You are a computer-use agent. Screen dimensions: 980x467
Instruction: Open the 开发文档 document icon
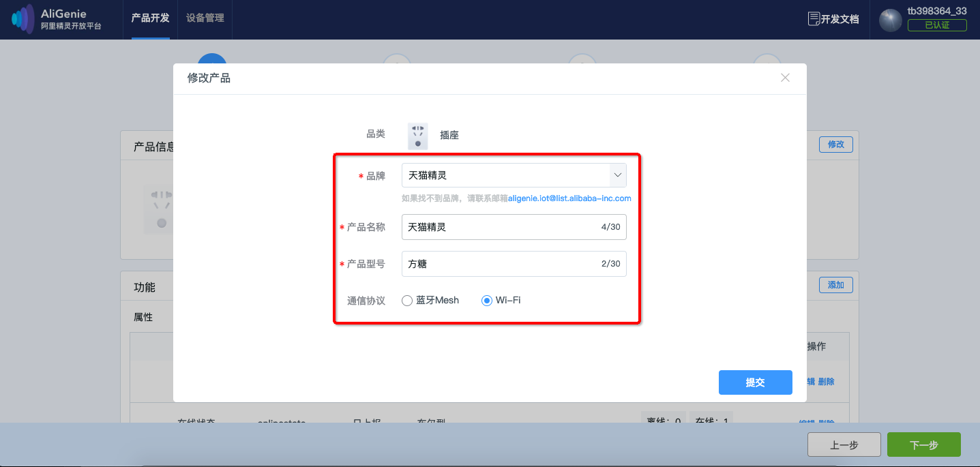pos(813,19)
